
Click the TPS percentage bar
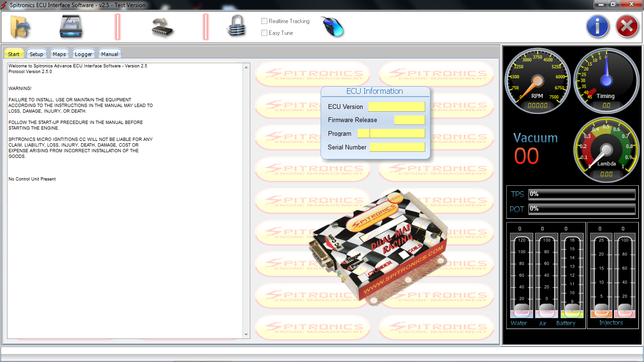(582, 194)
